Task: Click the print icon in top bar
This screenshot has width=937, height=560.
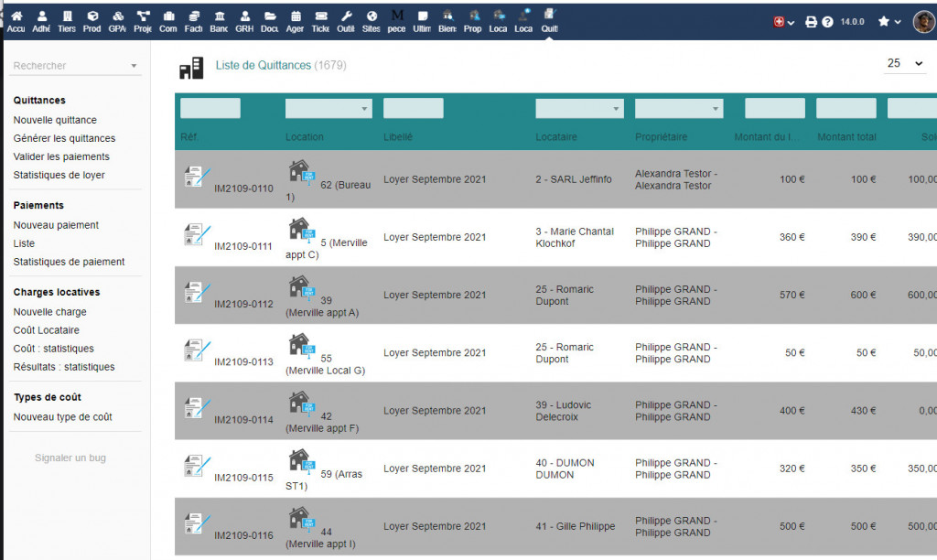Action: point(811,22)
